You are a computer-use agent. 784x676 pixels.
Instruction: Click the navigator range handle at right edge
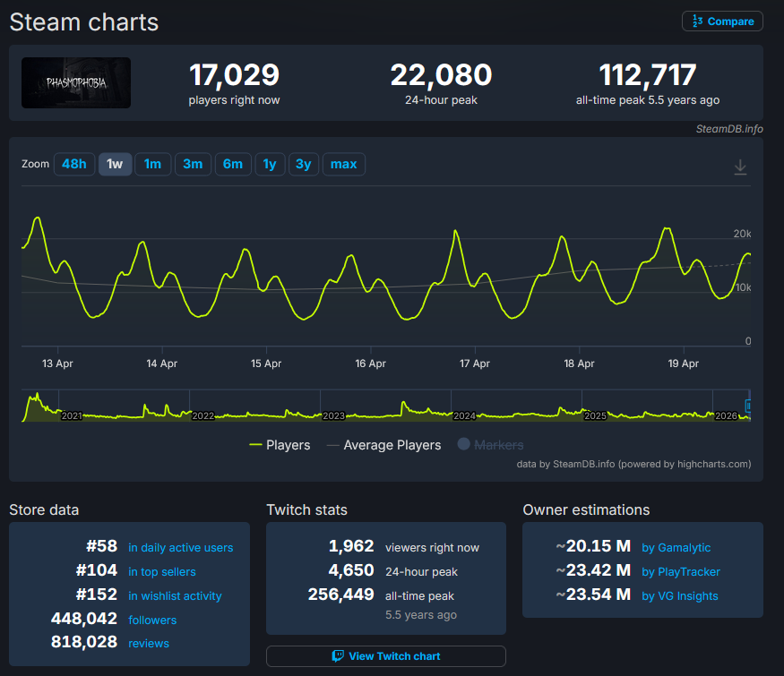click(x=748, y=406)
